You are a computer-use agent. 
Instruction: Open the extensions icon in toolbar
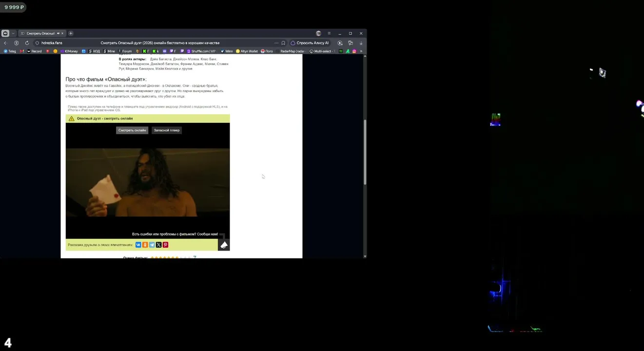(351, 43)
